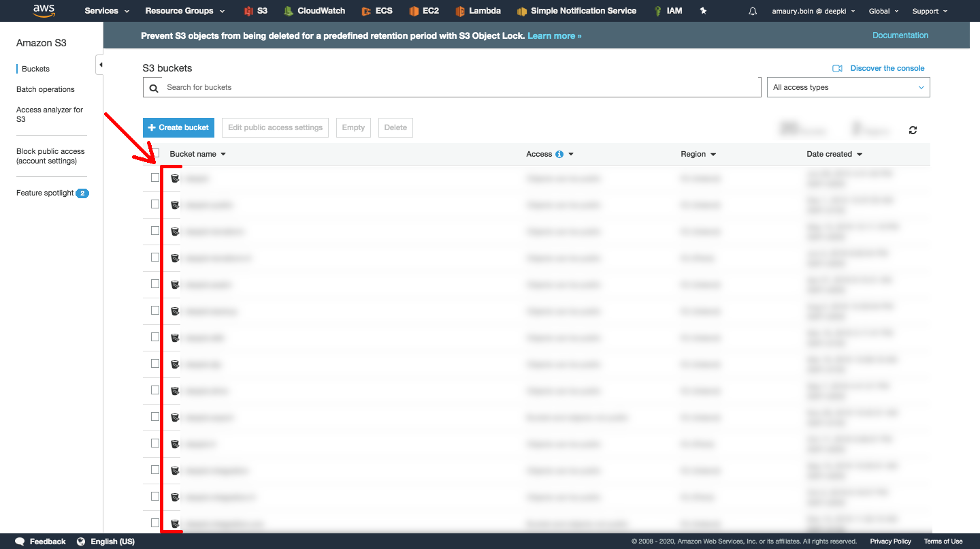
Task: Click the Create bucket button
Action: pos(178,127)
